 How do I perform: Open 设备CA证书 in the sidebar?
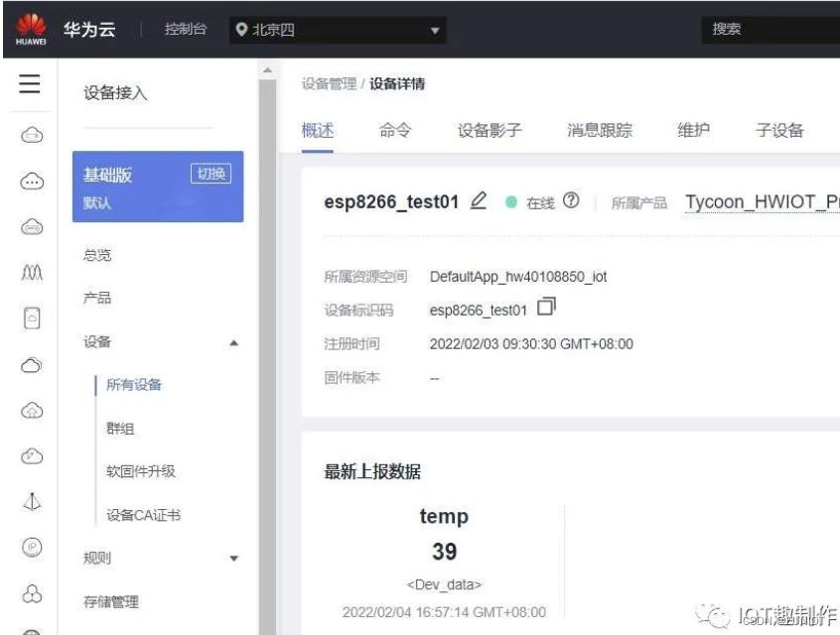(144, 515)
